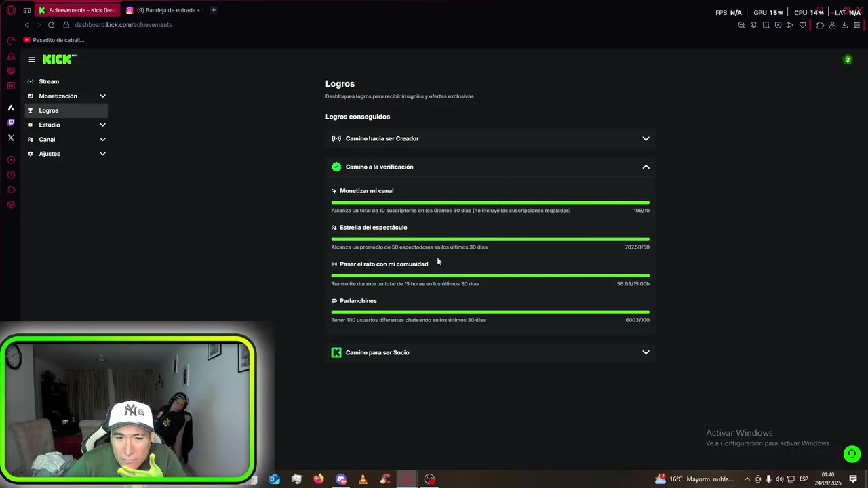Click the ad blocker shield icon
Viewport: 868px width, 488px height.
(x=778, y=25)
